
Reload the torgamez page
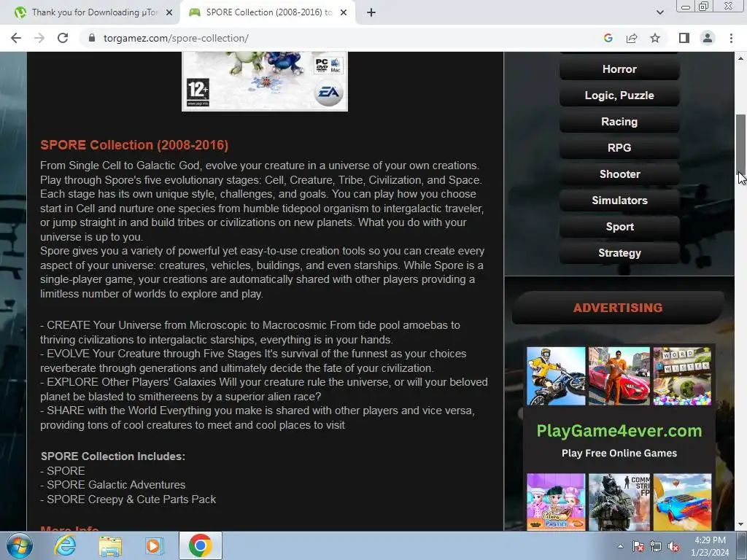coord(63,38)
